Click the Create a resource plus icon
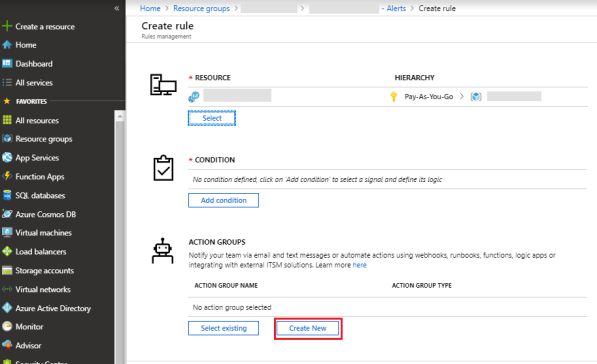Screen dimensions: 597x364 [x=7, y=26]
